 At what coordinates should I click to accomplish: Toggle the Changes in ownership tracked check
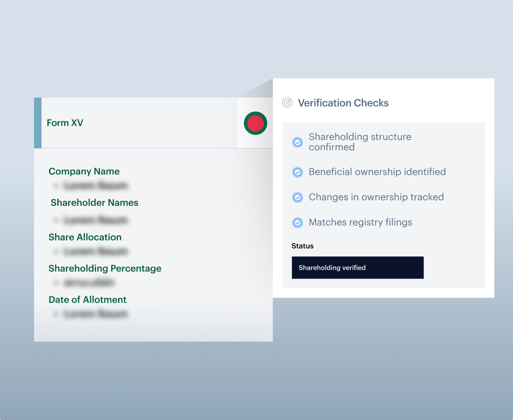(298, 197)
